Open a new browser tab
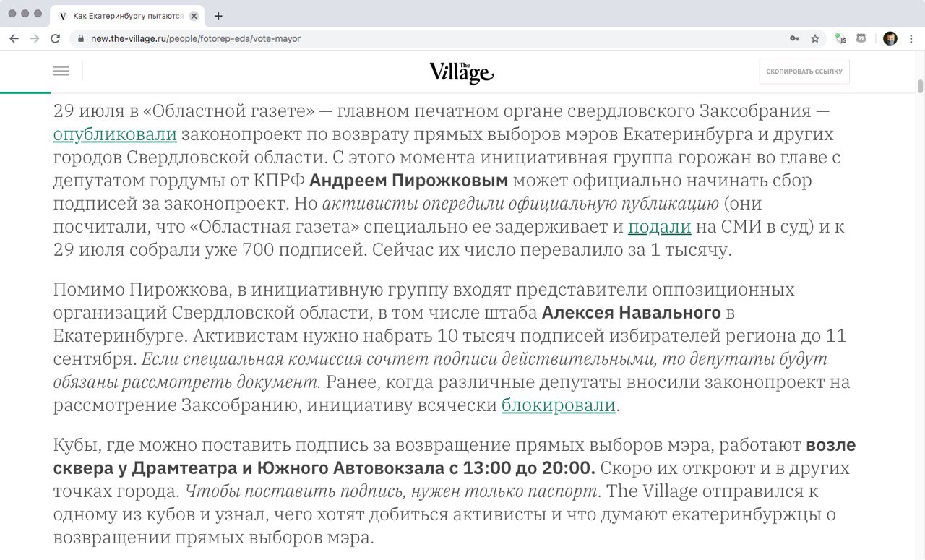The height and width of the screenshot is (560, 925). (218, 15)
